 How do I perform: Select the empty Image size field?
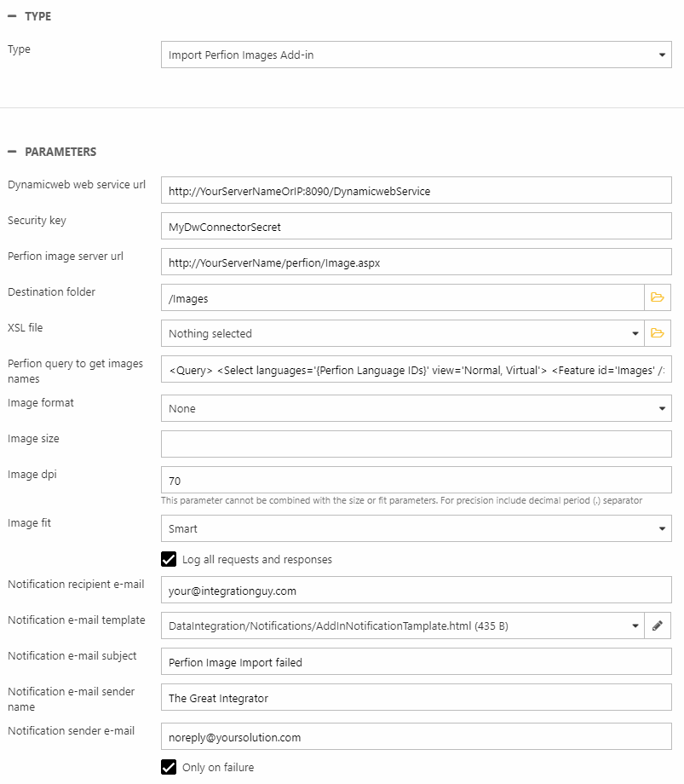coord(416,444)
